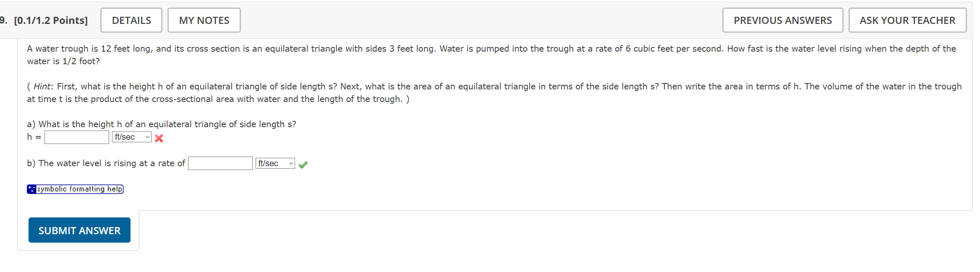Click inside the h = answer box
This screenshot has width=980, height=272.
[x=76, y=137]
